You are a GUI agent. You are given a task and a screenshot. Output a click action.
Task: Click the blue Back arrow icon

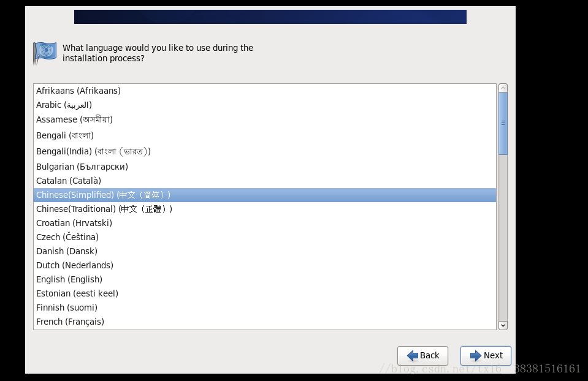click(x=413, y=355)
